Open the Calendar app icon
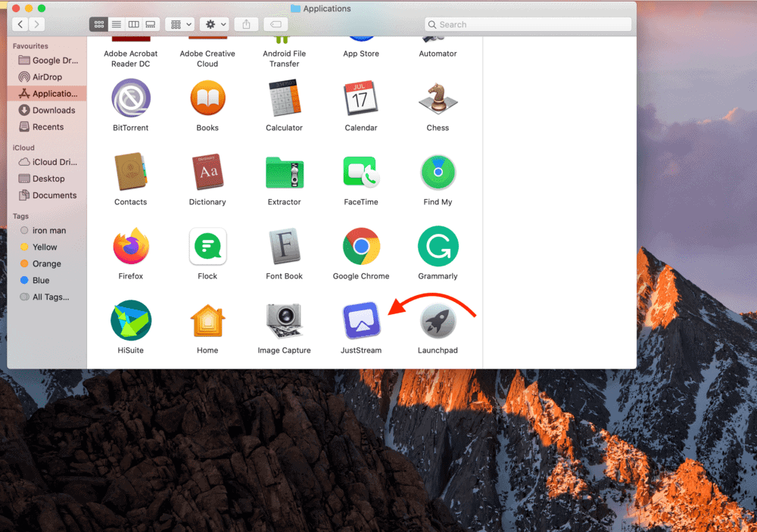Image resolution: width=757 pixels, height=532 pixels. [360, 98]
